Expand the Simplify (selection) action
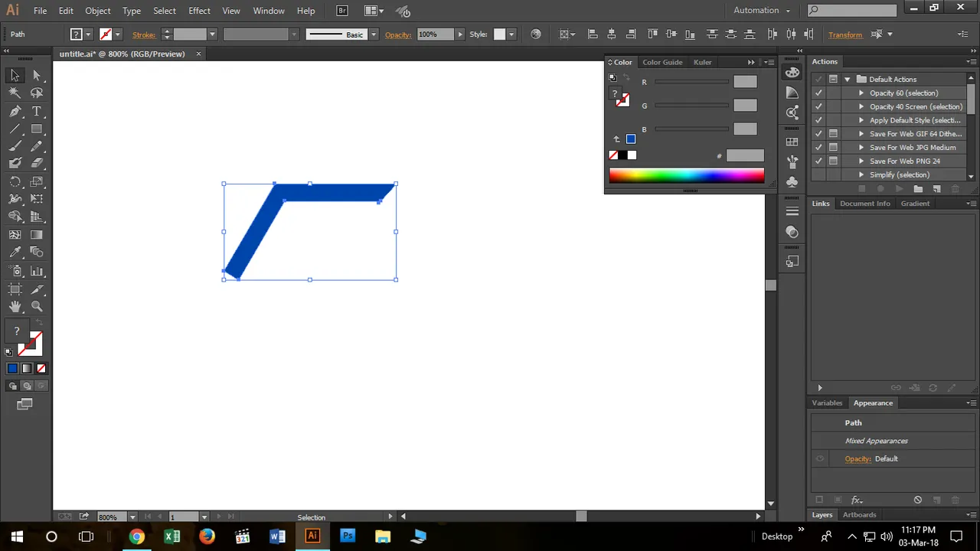Image resolution: width=980 pixels, height=551 pixels. 861,175
